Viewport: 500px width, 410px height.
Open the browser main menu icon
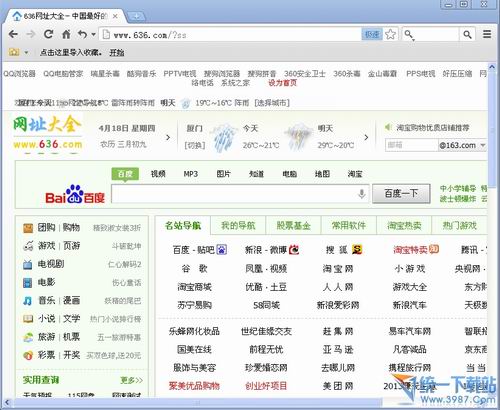487,34
